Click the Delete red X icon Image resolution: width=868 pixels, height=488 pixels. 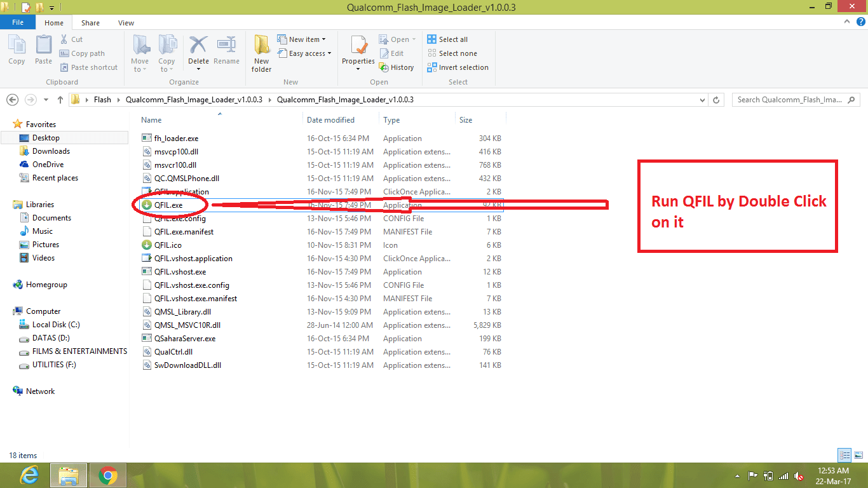click(x=198, y=46)
